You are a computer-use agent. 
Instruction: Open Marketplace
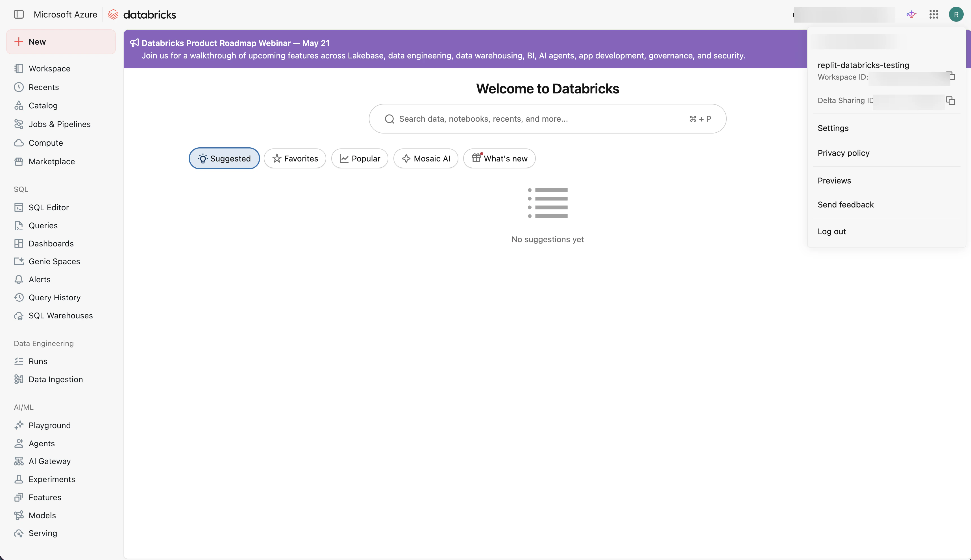click(x=61, y=161)
